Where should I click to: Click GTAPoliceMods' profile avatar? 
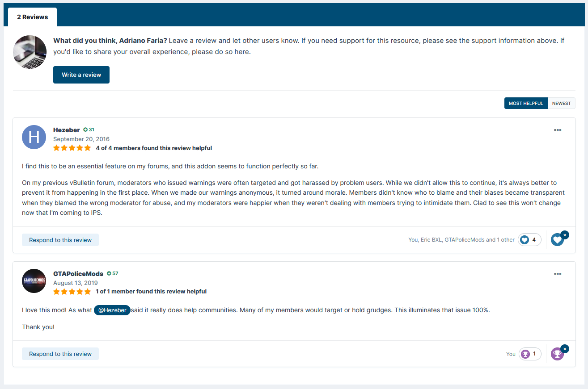tap(34, 281)
